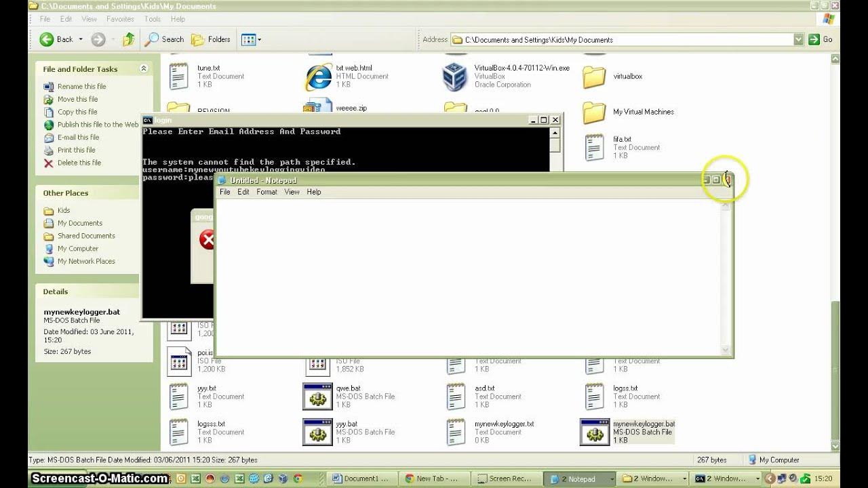Click Move this file
868x488 pixels.
click(77, 99)
